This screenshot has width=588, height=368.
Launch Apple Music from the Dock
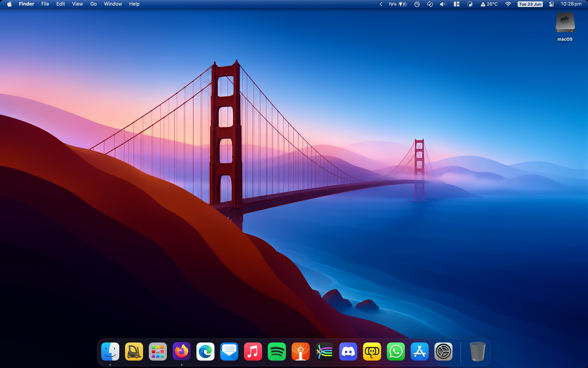point(253,352)
